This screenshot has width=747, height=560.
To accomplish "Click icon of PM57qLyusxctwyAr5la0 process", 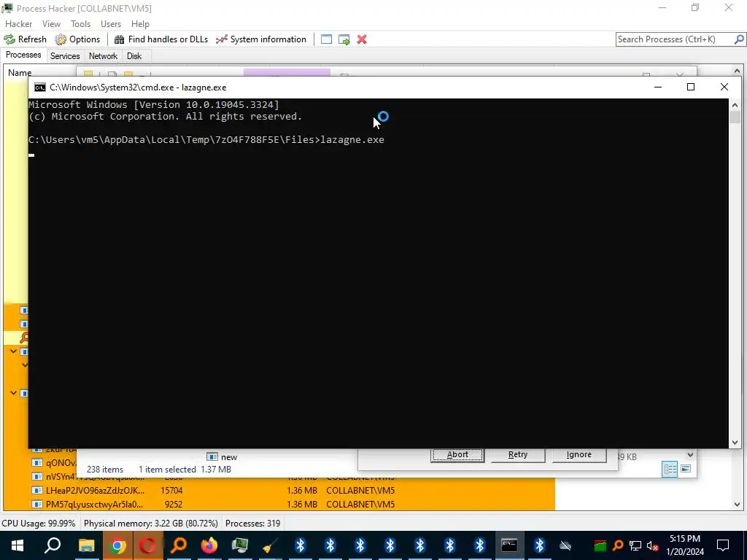I will click(37, 504).
